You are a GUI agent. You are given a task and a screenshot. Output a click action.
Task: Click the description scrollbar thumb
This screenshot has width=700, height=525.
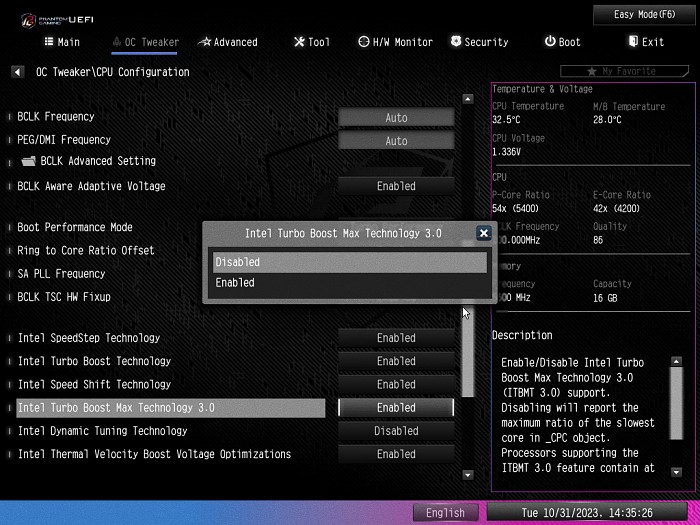point(677,403)
